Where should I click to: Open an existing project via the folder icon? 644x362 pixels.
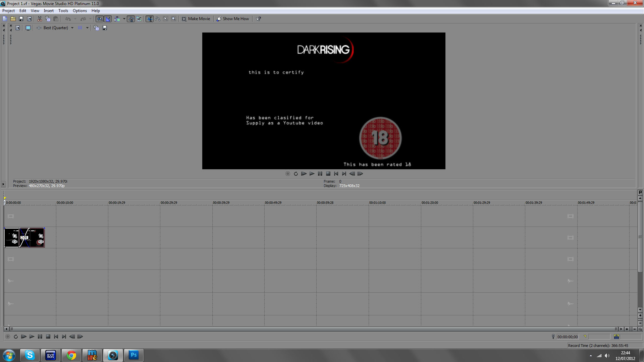click(13, 19)
